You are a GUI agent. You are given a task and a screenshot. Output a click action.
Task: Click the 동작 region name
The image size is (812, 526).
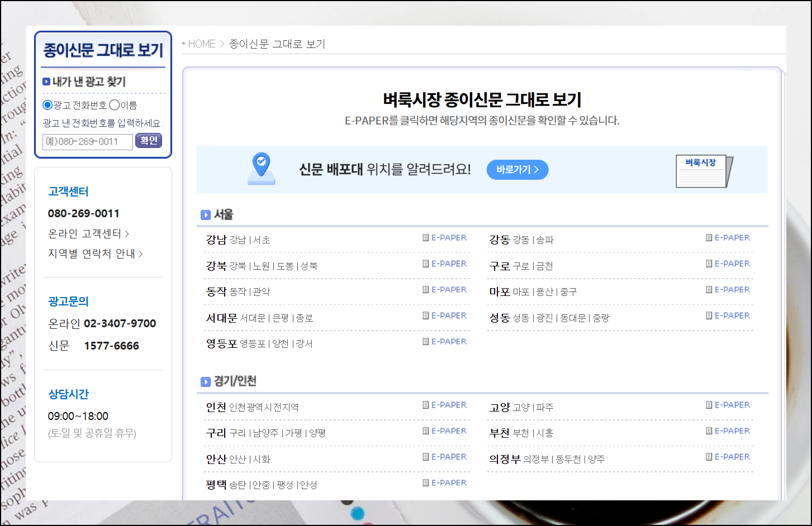216,291
